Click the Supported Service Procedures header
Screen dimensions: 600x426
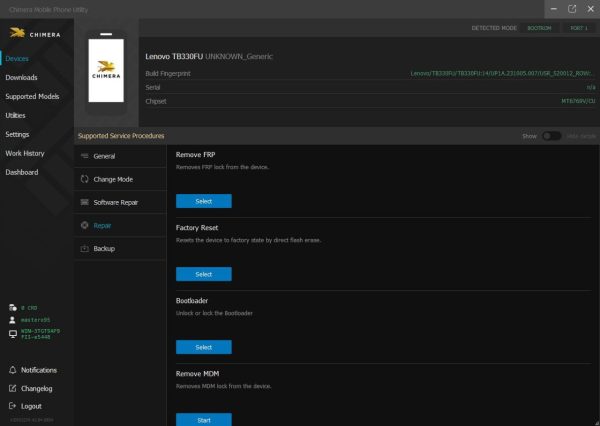tap(121, 136)
